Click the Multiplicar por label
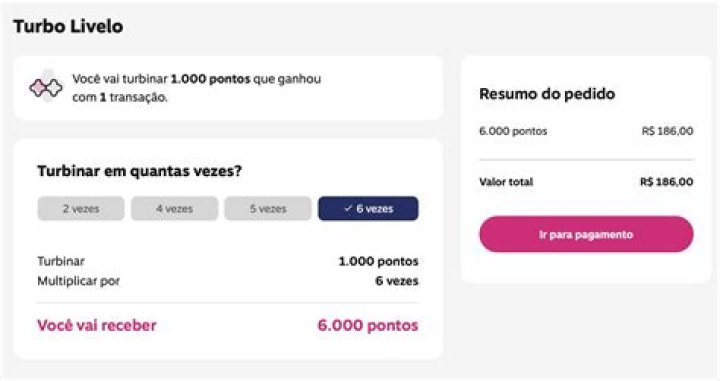This screenshot has height=381, width=720. point(79,281)
